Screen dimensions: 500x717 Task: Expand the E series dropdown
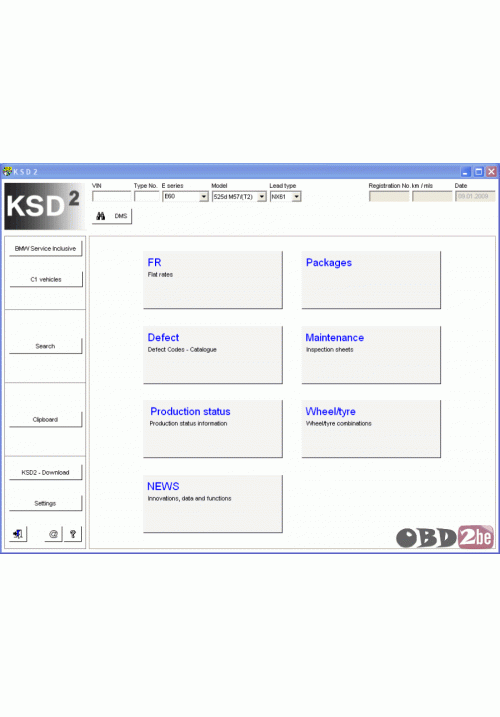click(x=204, y=197)
